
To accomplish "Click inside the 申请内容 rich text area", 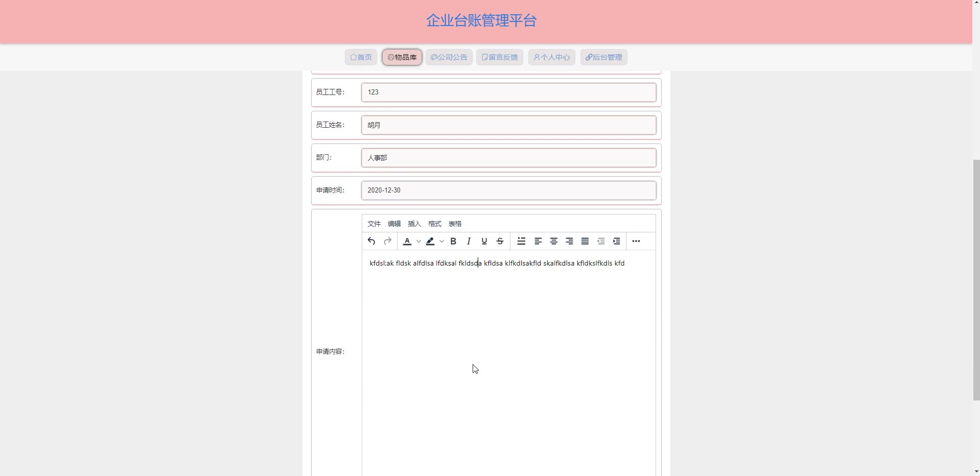I will tap(509, 363).
